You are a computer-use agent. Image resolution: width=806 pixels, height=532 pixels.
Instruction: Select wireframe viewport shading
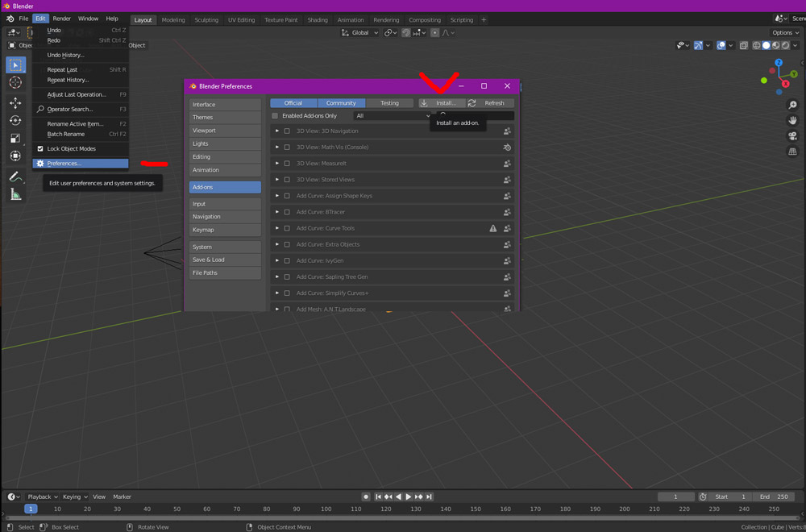(x=757, y=46)
